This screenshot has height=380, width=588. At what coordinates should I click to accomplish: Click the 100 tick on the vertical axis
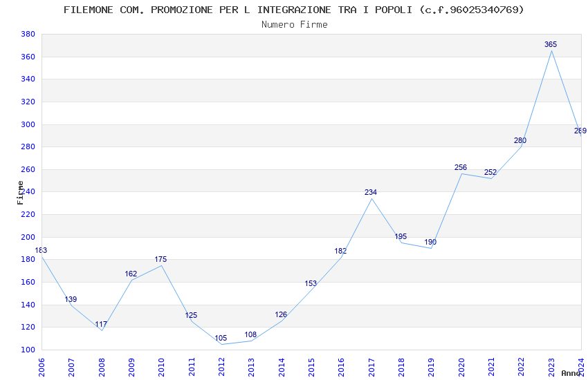pyautogui.click(x=28, y=350)
